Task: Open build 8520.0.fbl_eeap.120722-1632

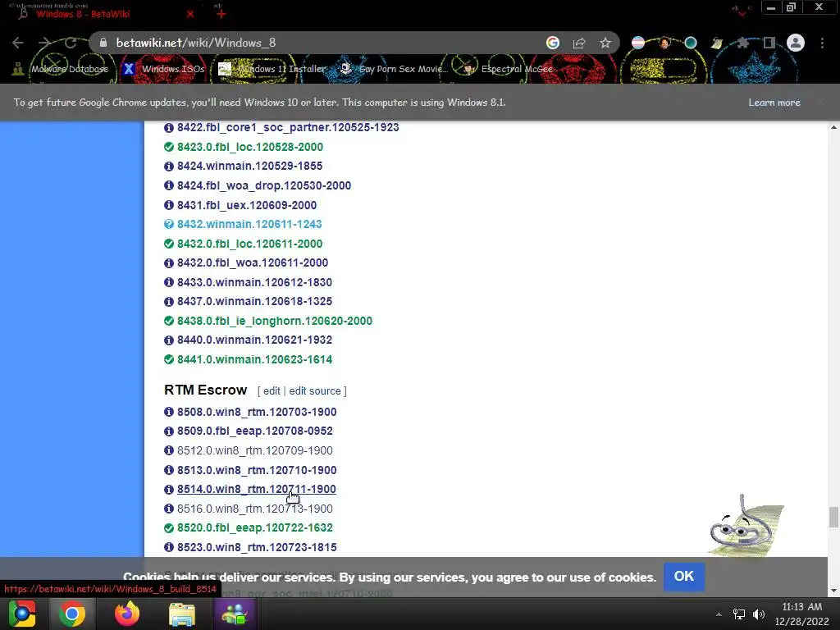Action: [x=255, y=527]
